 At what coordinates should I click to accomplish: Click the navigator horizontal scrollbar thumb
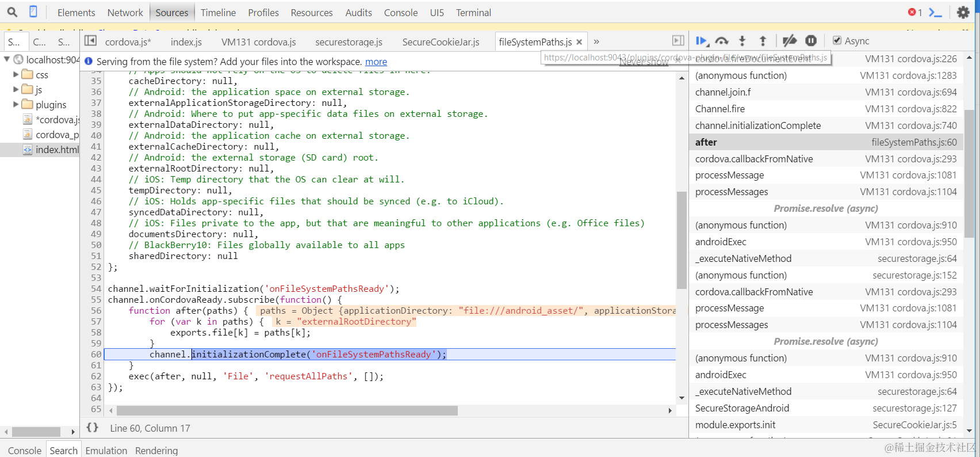coord(36,432)
